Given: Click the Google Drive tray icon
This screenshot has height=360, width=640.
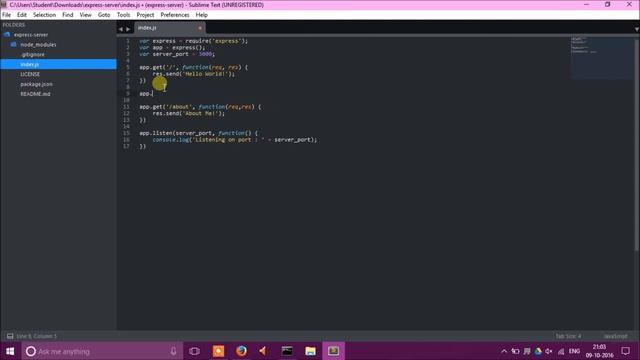Looking at the screenshot, I should click(538, 351).
